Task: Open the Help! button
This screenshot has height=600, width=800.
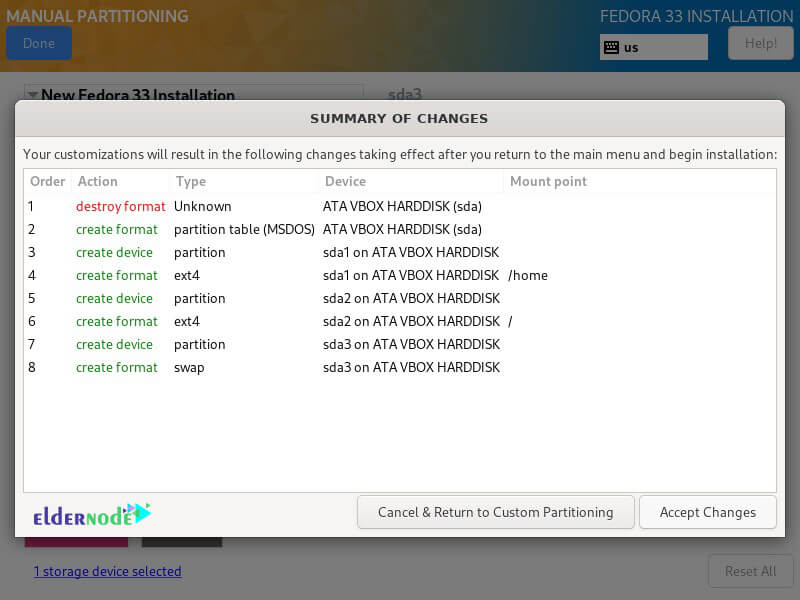Action: coord(760,43)
